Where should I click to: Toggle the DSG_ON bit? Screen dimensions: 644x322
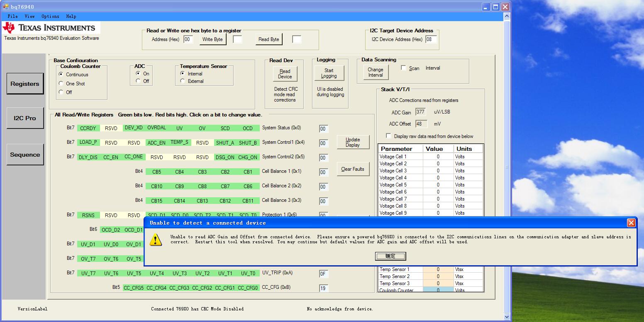[x=225, y=157]
